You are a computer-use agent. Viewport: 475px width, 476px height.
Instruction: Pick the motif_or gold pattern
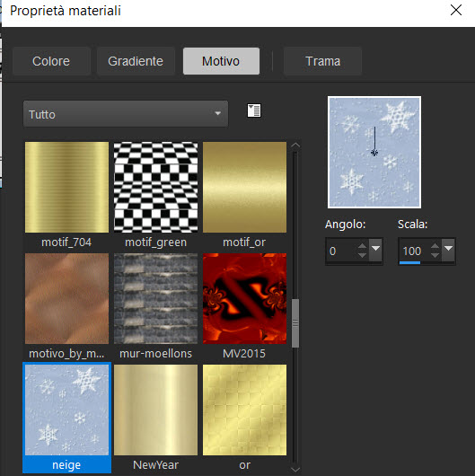point(244,187)
